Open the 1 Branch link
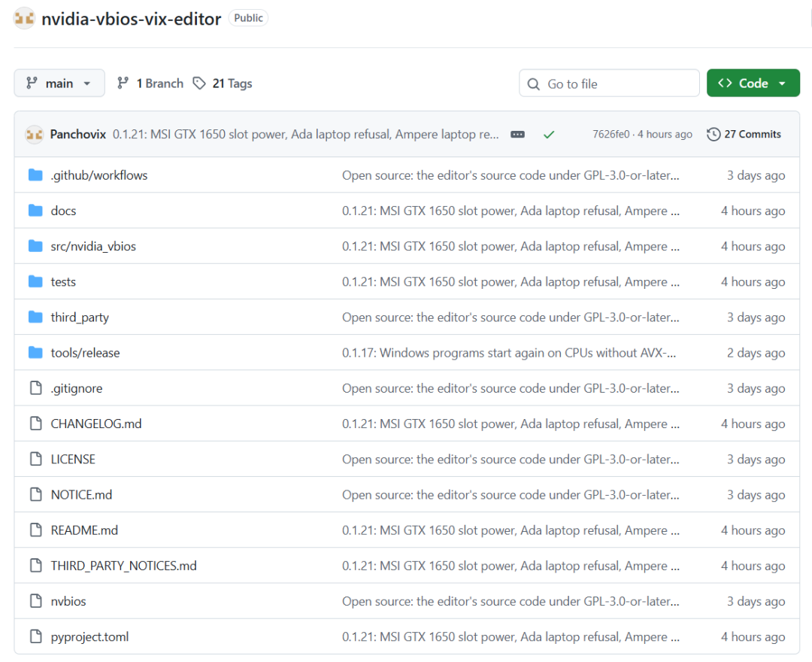The image size is (812, 662). pyautogui.click(x=150, y=84)
